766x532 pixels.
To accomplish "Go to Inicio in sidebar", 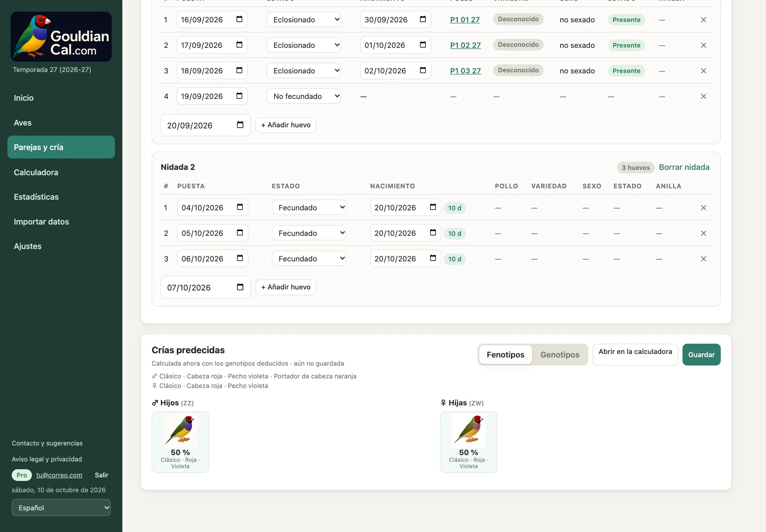I will 61,98.
